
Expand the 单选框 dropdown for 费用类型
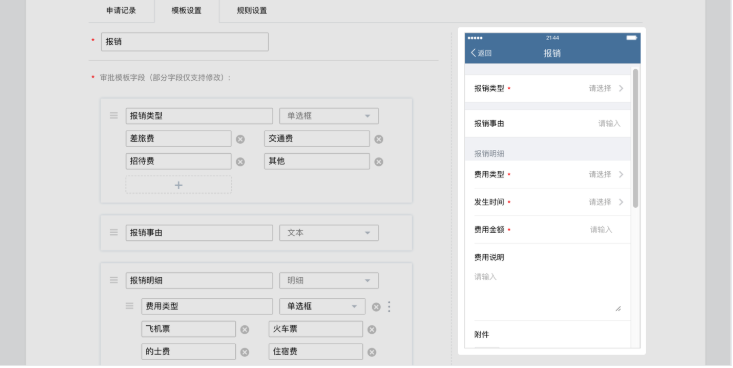(x=322, y=306)
